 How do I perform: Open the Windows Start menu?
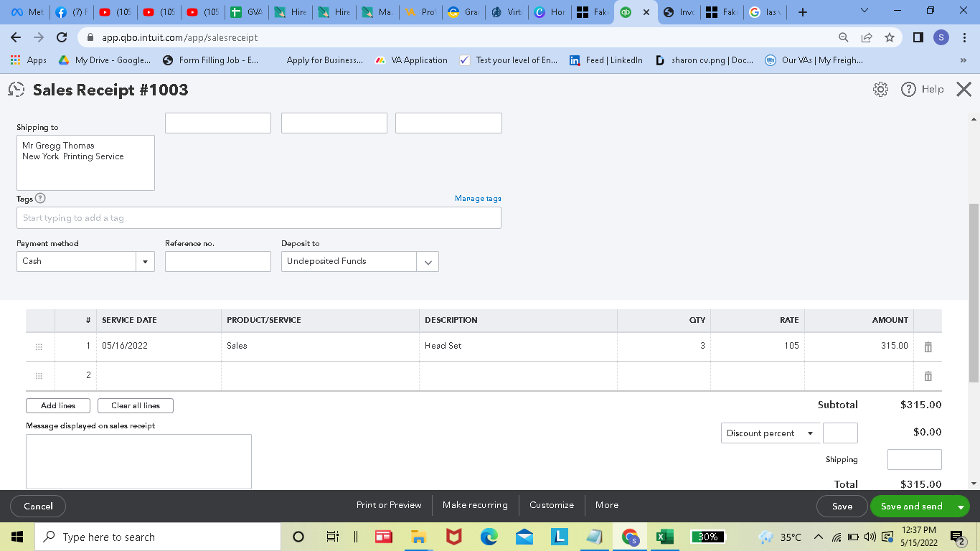coord(17,537)
